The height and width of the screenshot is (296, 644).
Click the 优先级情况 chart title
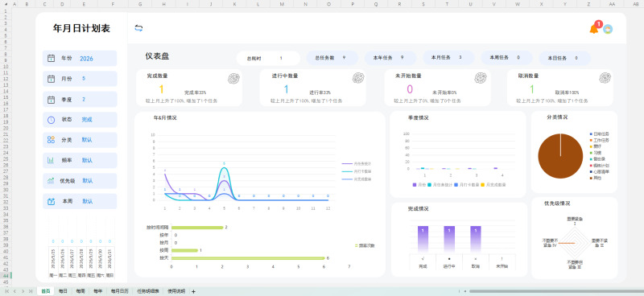tap(557, 203)
